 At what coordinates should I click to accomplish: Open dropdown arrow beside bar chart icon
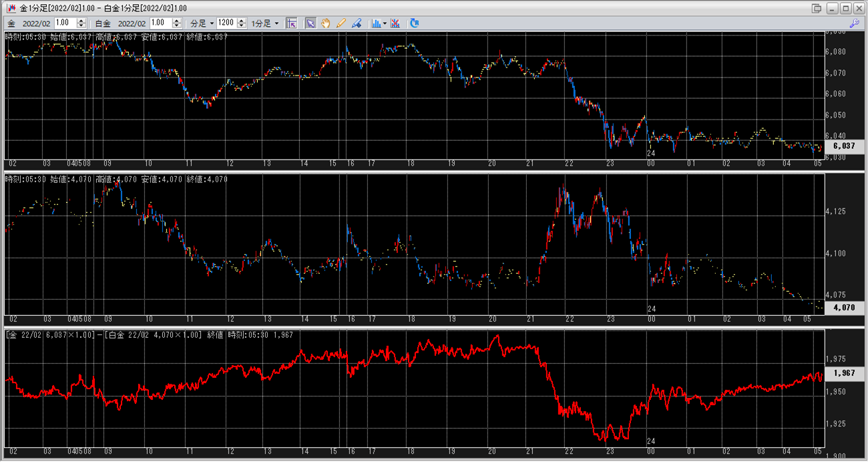(385, 23)
